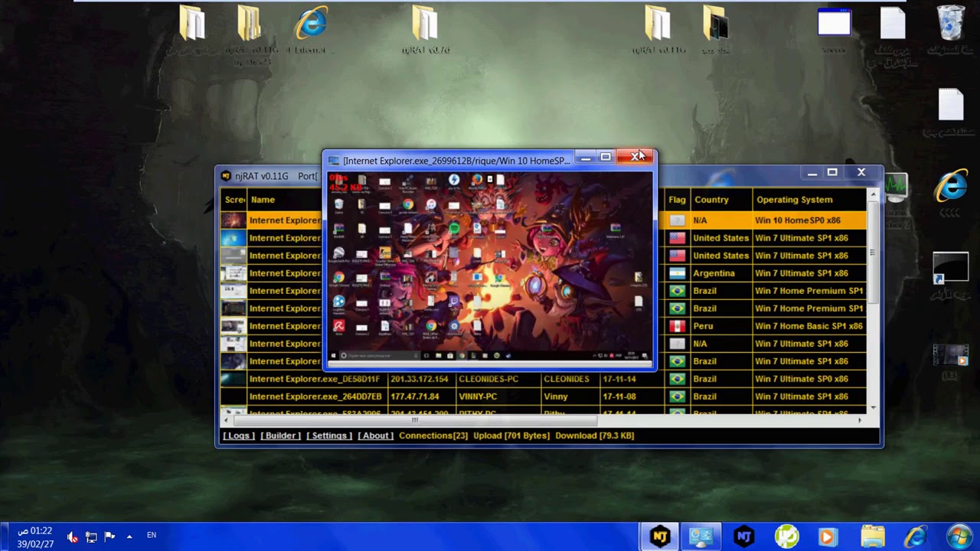Click the Brazil flag in the CLEONIDES-PC row

point(677,379)
